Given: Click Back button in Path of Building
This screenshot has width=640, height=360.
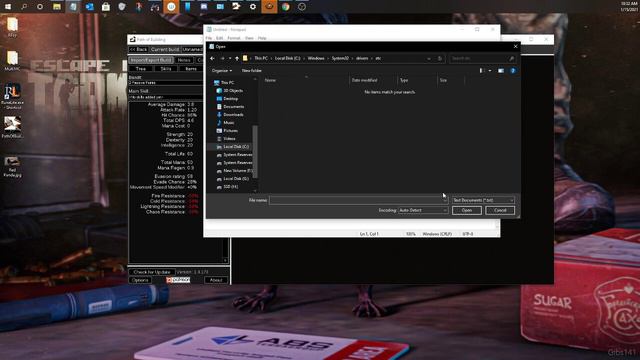Looking at the screenshot, I should (138, 49).
